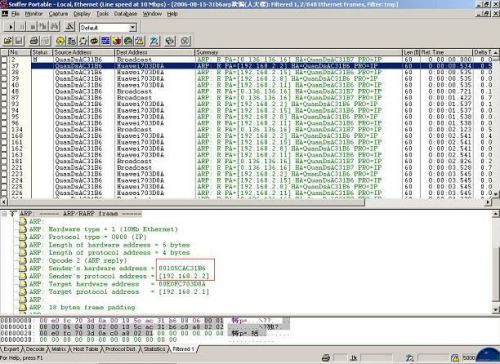Check the box beside frame 160

point(4,136)
